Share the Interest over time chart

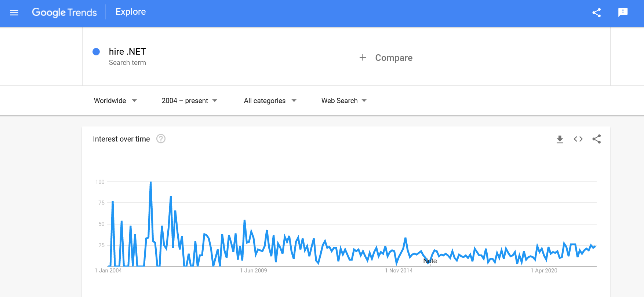(x=596, y=139)
